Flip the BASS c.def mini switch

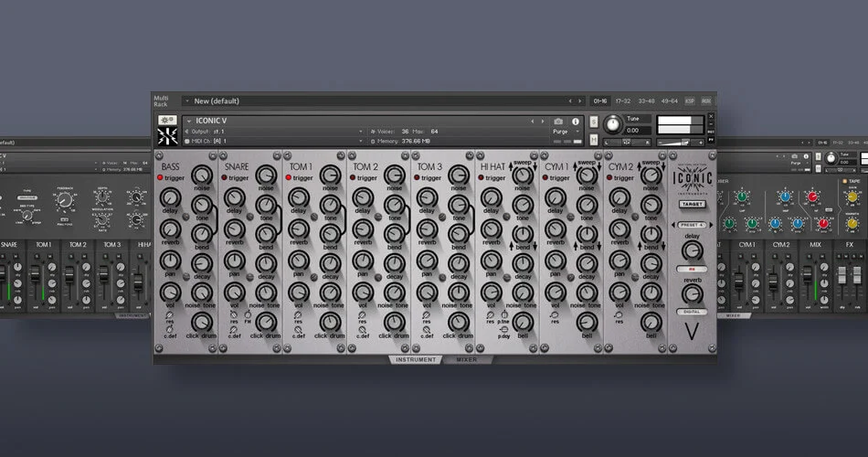click(169, 330)
